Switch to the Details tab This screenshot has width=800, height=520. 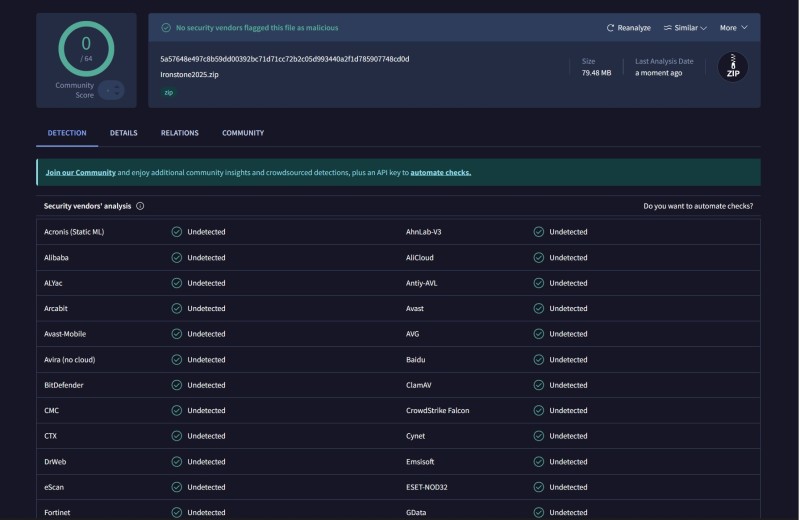coord(124,133)
